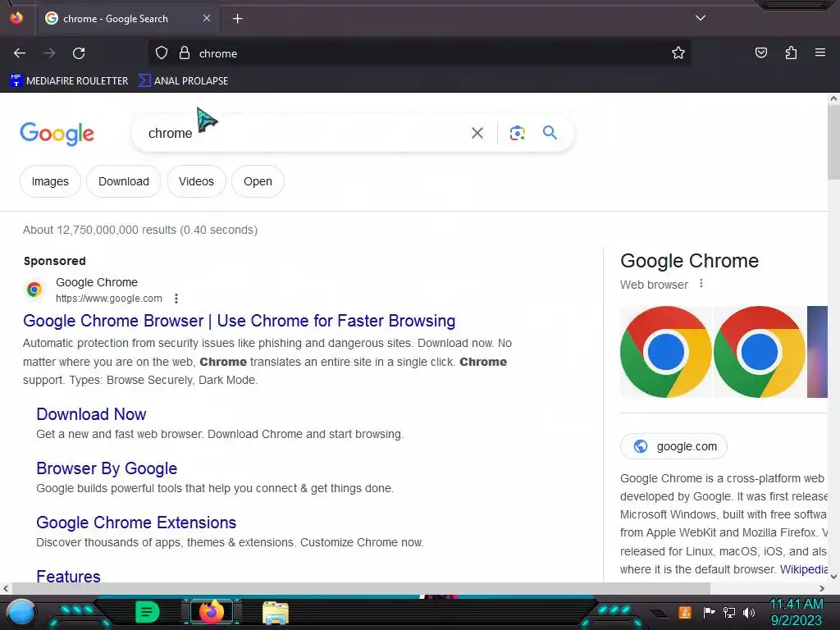Viewport: 840px width, 630px height.
Task: Click the orange Java tray icon
Action: (684, 612)
